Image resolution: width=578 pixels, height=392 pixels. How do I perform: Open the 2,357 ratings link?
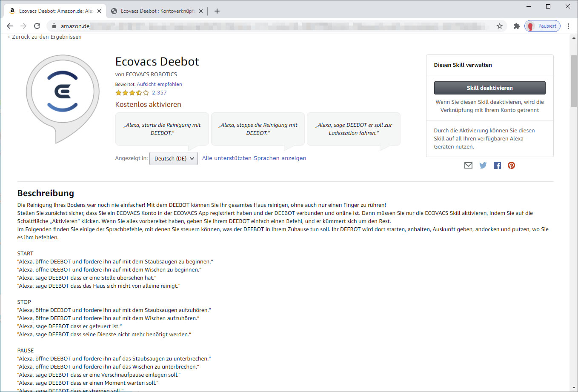[x=159, y=93]
